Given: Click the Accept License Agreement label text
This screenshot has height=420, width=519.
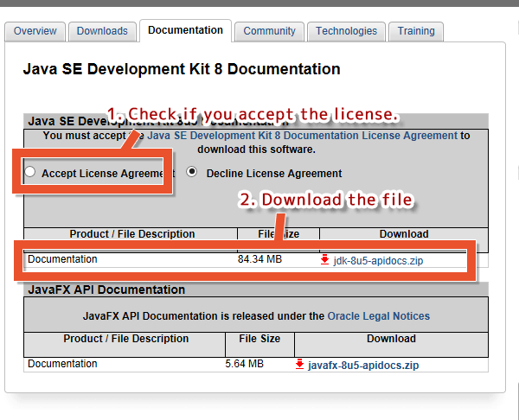Looking at the screenshot, I should pos(108,174).
